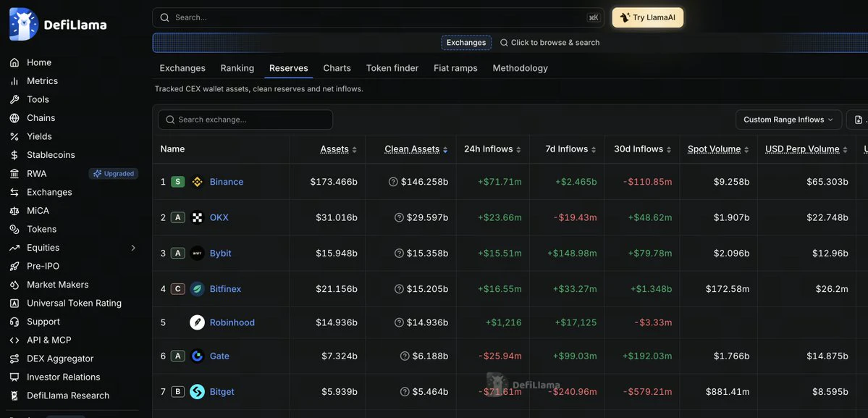
Task: Open MiCA via the scales icon
Action: click(15, 211)
